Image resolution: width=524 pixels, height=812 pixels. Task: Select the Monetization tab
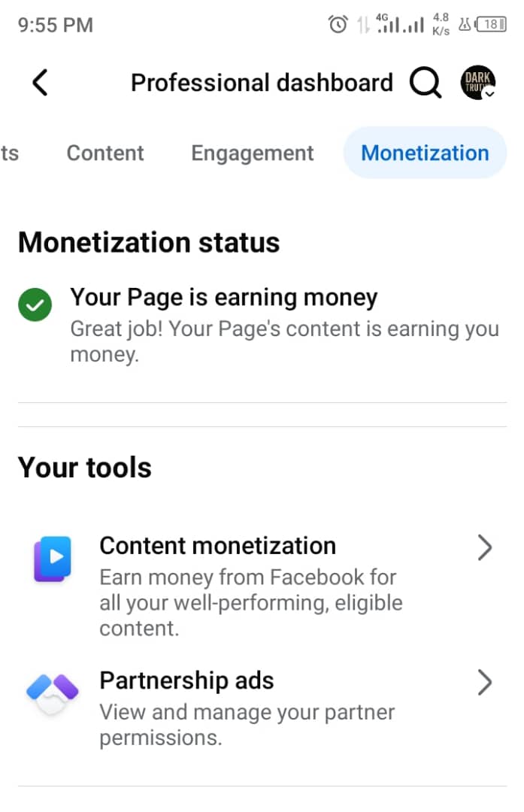pos(425,153)
